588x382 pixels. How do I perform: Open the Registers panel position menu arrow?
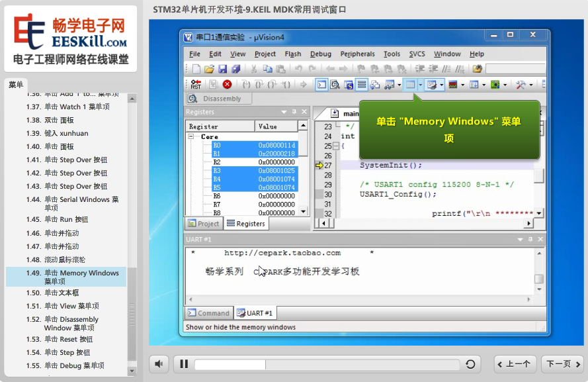coord(284,112)
